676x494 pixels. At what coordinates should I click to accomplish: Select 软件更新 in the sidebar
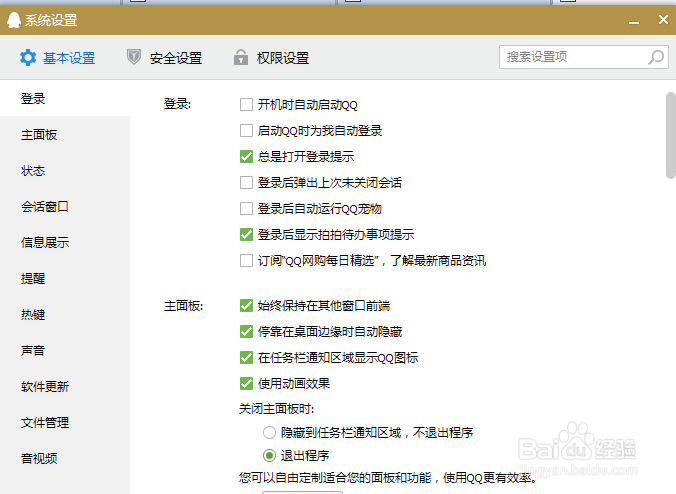coord(65,387)
